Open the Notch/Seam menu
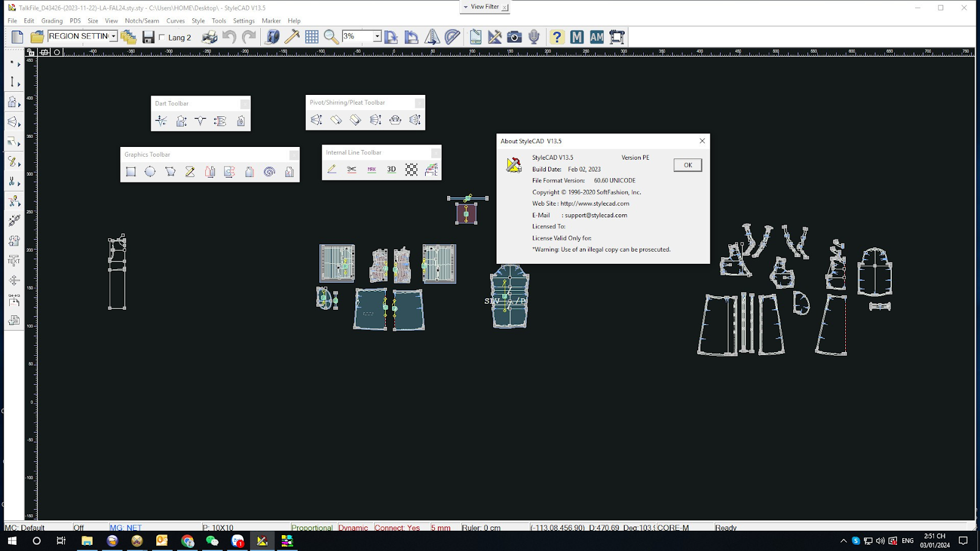This screenshot has width=980, height=551. [142, 21]
